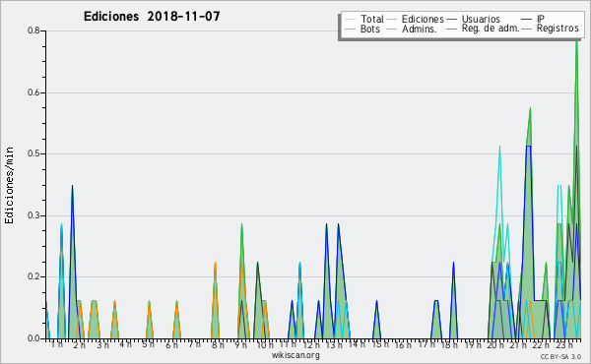Open the wikiscan.org source label

tap(295, 355)
